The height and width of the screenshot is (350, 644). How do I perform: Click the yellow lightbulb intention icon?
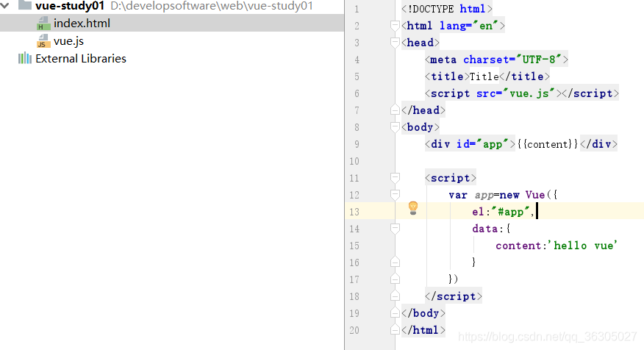tap(413, 208)
